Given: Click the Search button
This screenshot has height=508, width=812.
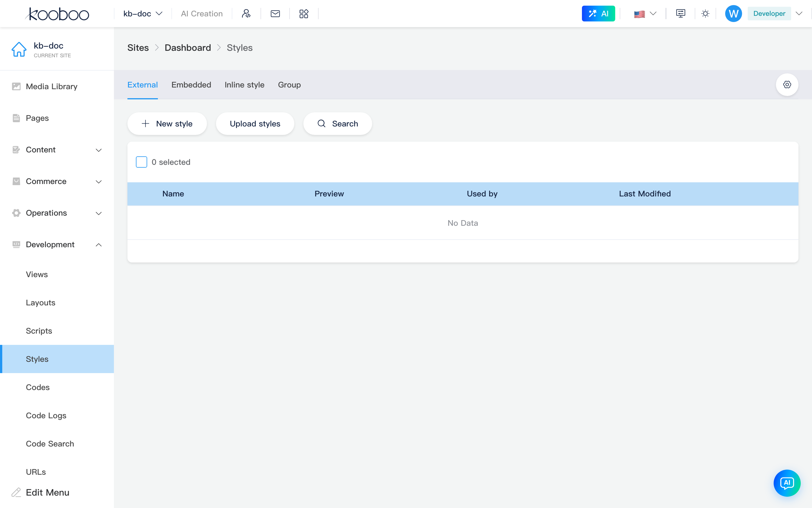Looking at the screenshot, I should (337, 124).
